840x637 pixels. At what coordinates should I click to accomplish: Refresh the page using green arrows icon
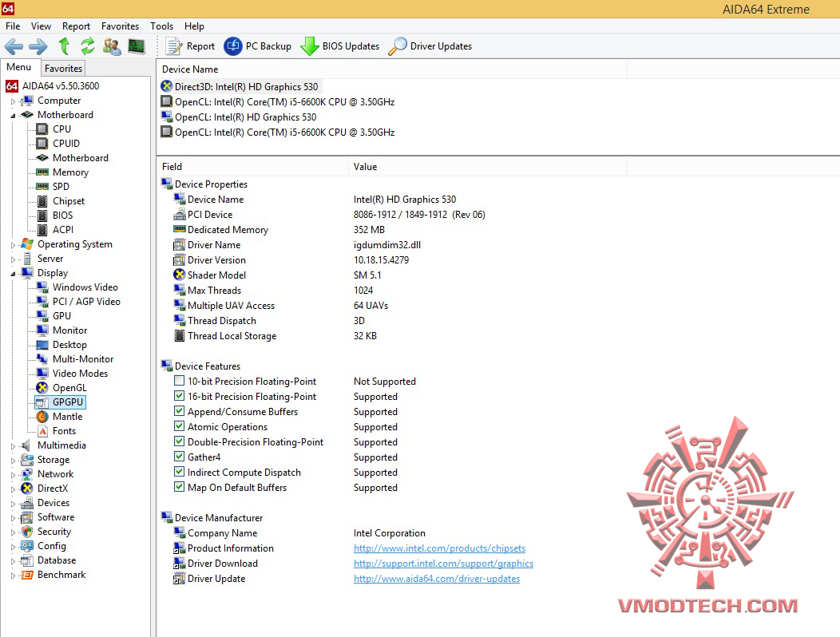click(x=87, y=46)
